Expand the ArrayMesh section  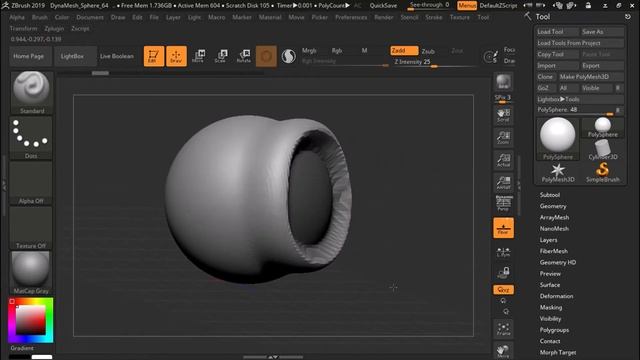554,218
